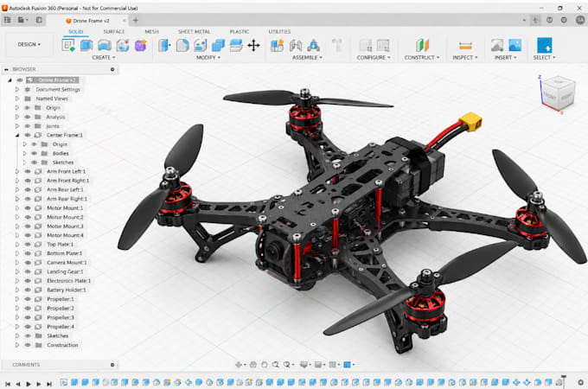Click the File menu icon

pyautogui.click(x=22, y=20)
